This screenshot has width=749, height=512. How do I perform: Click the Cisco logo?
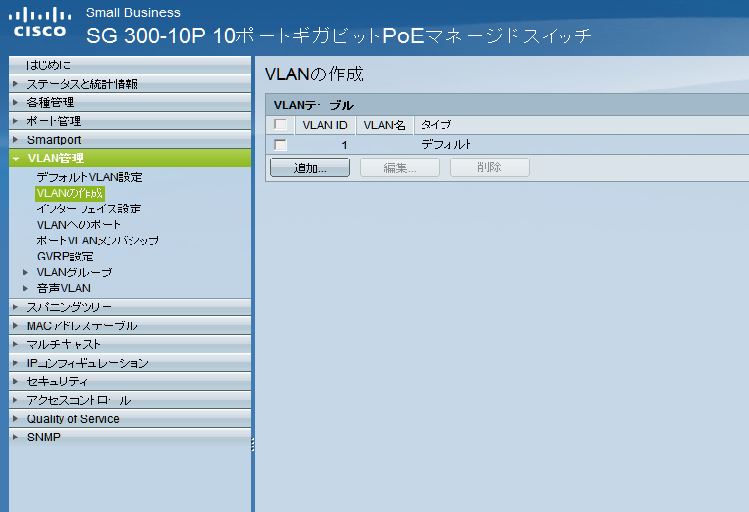coord(40,22)
